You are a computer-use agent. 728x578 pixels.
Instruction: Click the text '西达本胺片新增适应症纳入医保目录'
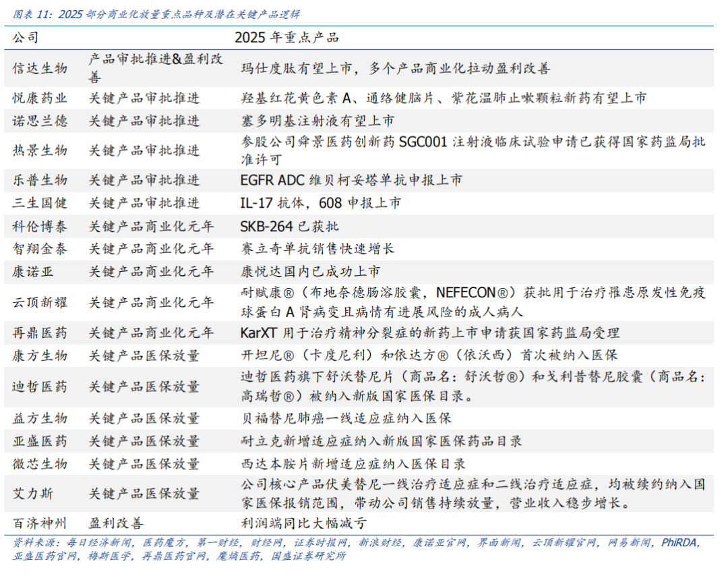(x=353, y=464)
